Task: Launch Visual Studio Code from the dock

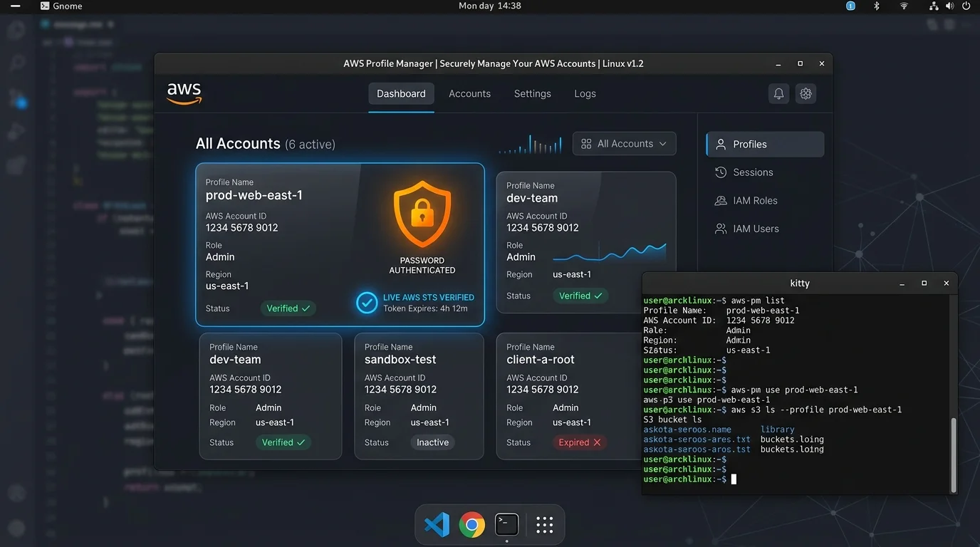Action: click(x=437, y=525)
